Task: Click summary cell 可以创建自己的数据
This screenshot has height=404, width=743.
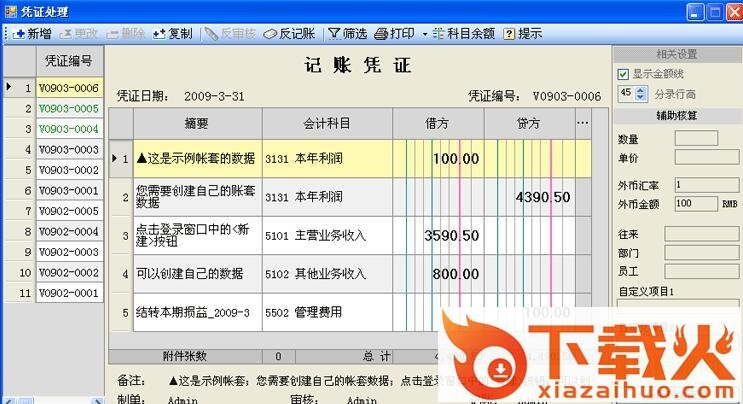Action: pyautogui.click(x=198, y=274)
